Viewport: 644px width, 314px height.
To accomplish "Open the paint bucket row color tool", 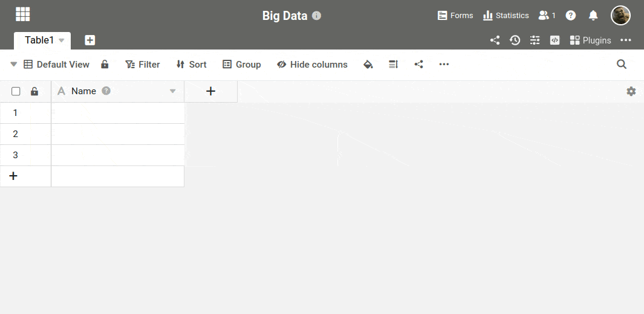I will tap(368, 65).
